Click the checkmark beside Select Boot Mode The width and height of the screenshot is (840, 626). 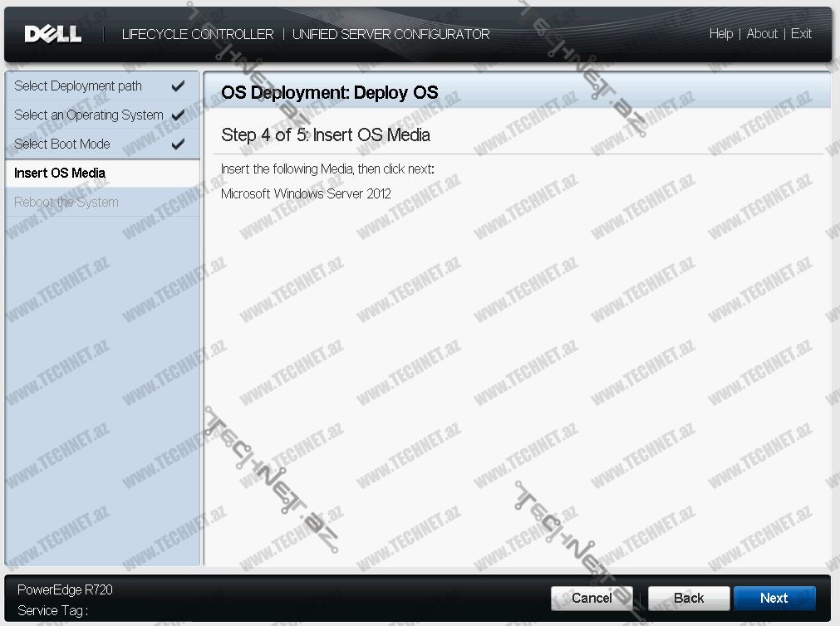point(178,144)
